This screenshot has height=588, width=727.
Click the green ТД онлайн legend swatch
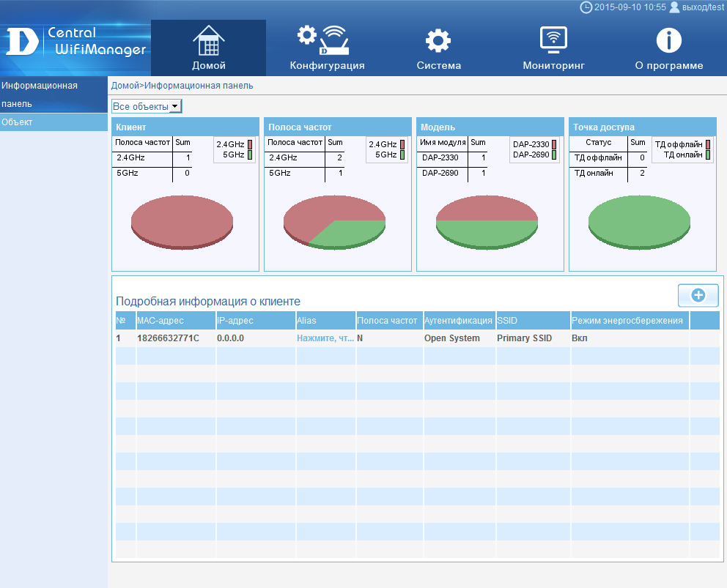[707, 155]
